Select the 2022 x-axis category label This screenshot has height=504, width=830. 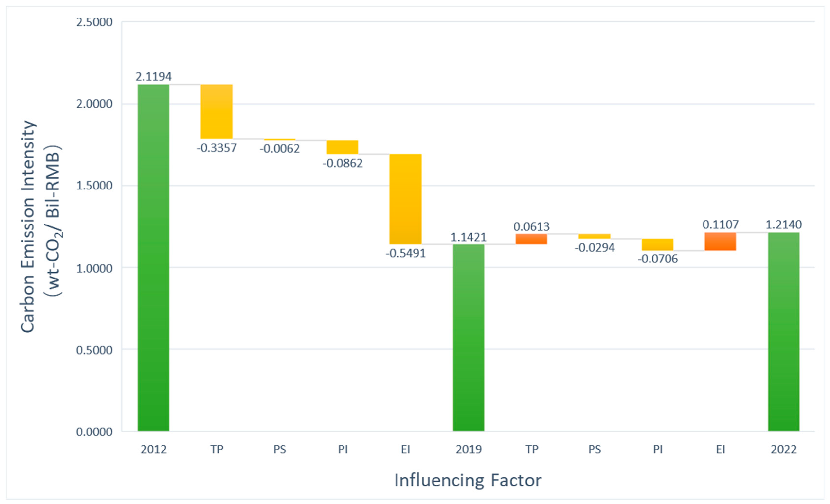(784, 450)
